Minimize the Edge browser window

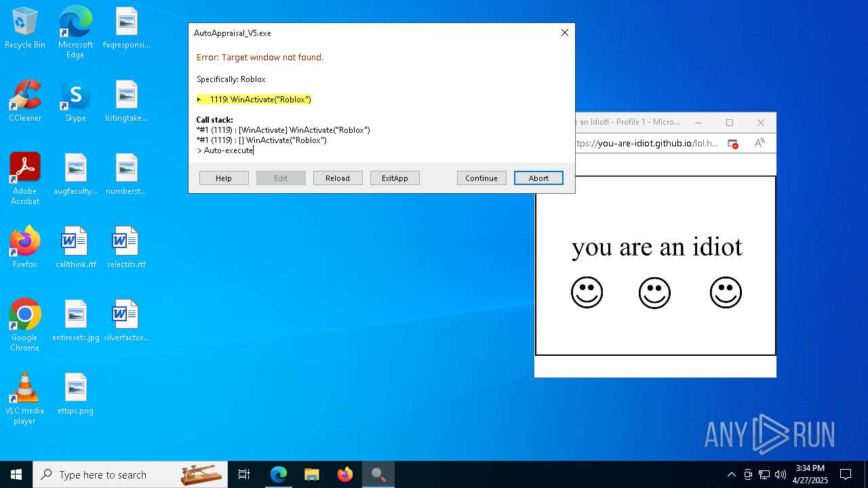(x=698, y=123)
